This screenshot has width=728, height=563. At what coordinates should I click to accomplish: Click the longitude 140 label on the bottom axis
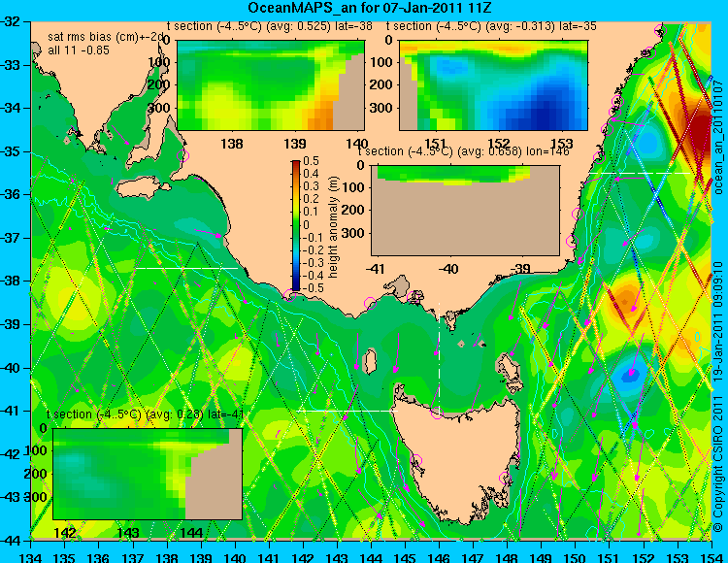[235, 557]
